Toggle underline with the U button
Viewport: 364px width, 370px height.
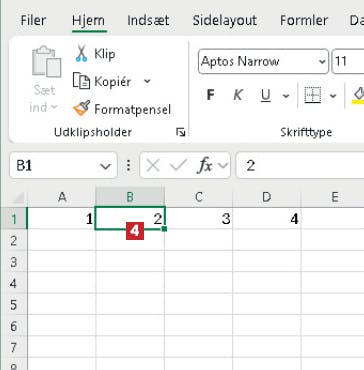(x=265, y=96)
